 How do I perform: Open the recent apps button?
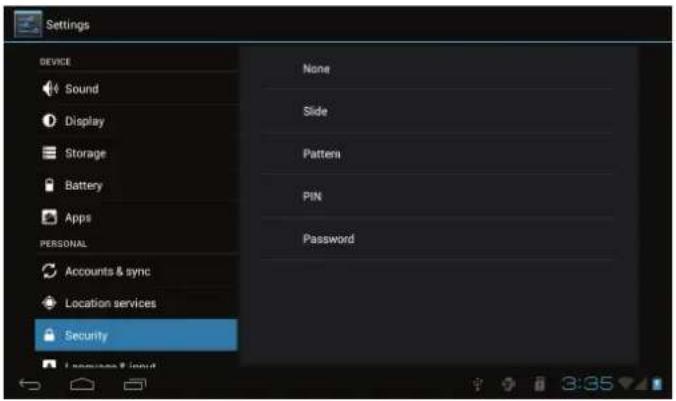(135, 384)
